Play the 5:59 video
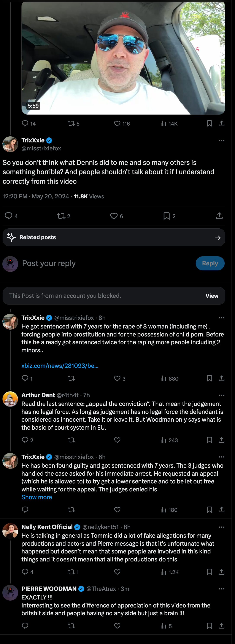Image resolution: width=235 pixels, height=644 pixels. tap(123, 59)
